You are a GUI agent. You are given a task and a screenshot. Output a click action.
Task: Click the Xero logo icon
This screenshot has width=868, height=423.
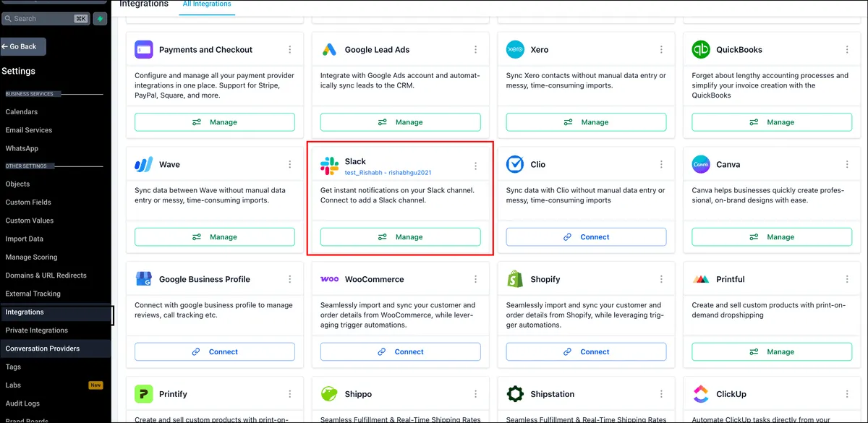tap(515, 50)
